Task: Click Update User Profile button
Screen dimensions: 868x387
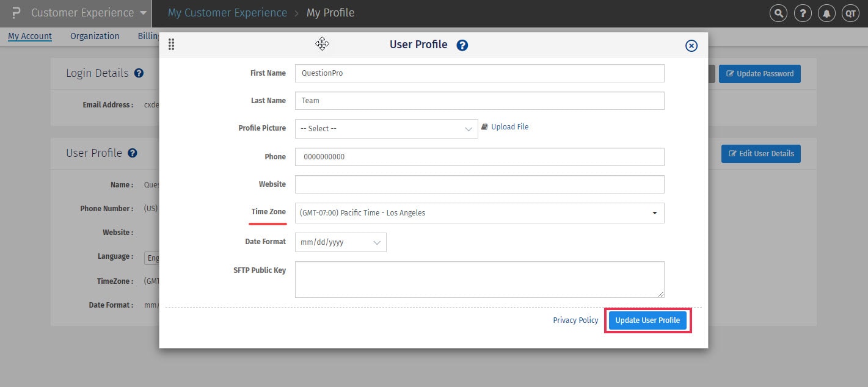Action: tap(647, 320)
